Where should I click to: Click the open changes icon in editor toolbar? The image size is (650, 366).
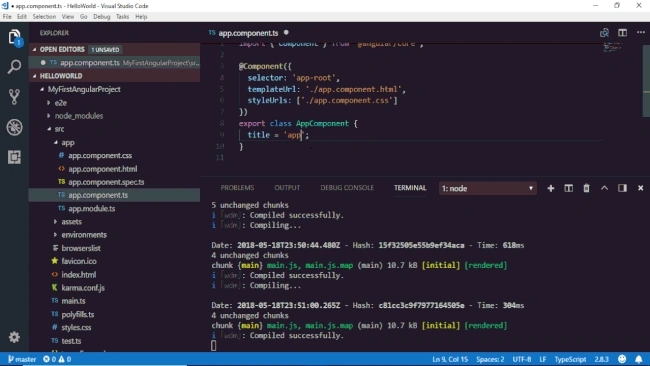pyautogui.click(x=604, y=33)
